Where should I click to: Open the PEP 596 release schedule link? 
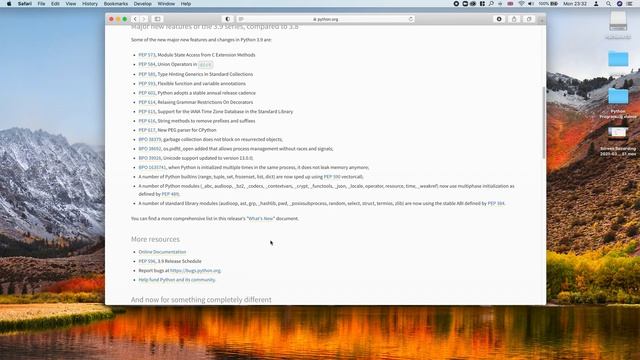(147, 261)
